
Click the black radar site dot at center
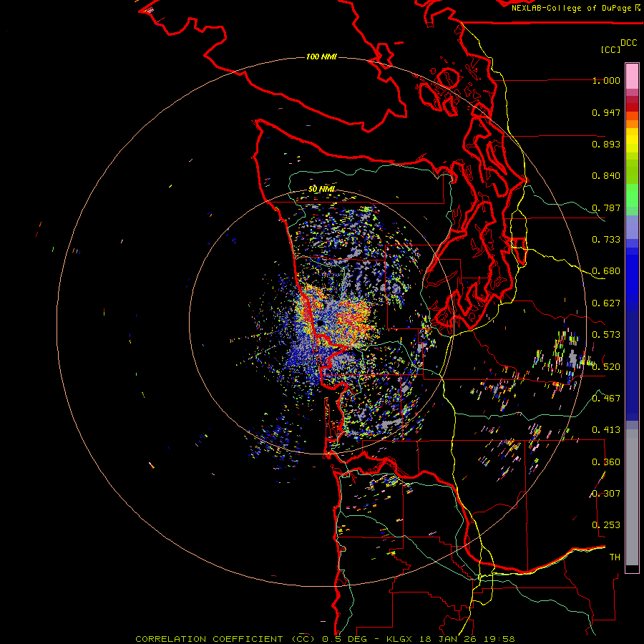coord(320,323)
